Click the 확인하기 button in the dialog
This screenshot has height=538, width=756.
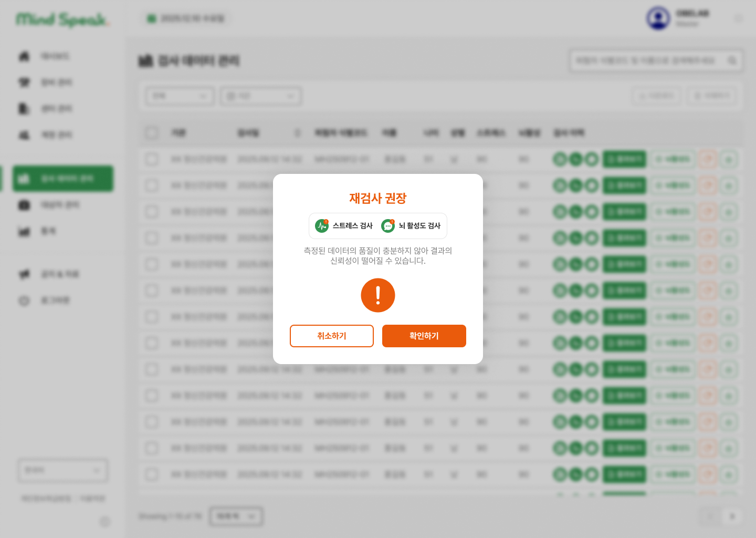[424, 336]
